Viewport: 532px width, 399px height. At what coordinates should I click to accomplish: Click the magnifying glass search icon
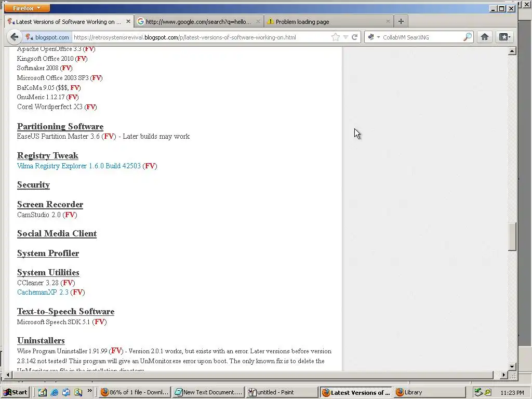[468, 37]
